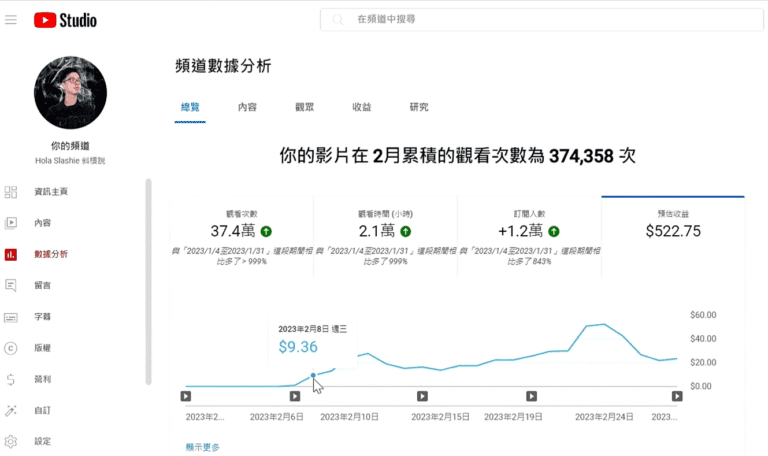
Task: Click the content play icon in sidebar
Action: point(11,223)
